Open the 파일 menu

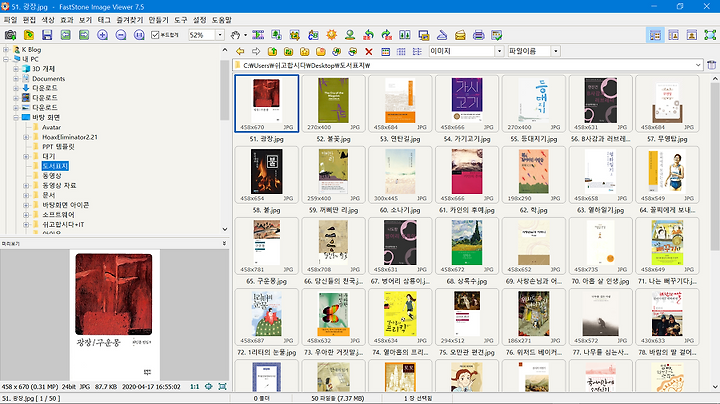click(10, 20)
